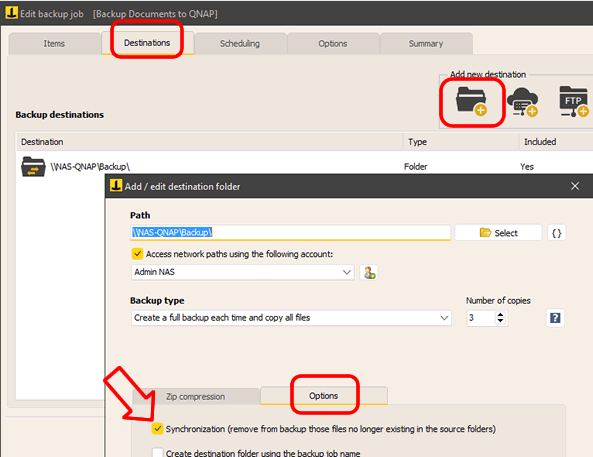The height and width of the screenshot is (457, 593).
Task: Switch to the Scheduling tab
Action: coord(240,44)
